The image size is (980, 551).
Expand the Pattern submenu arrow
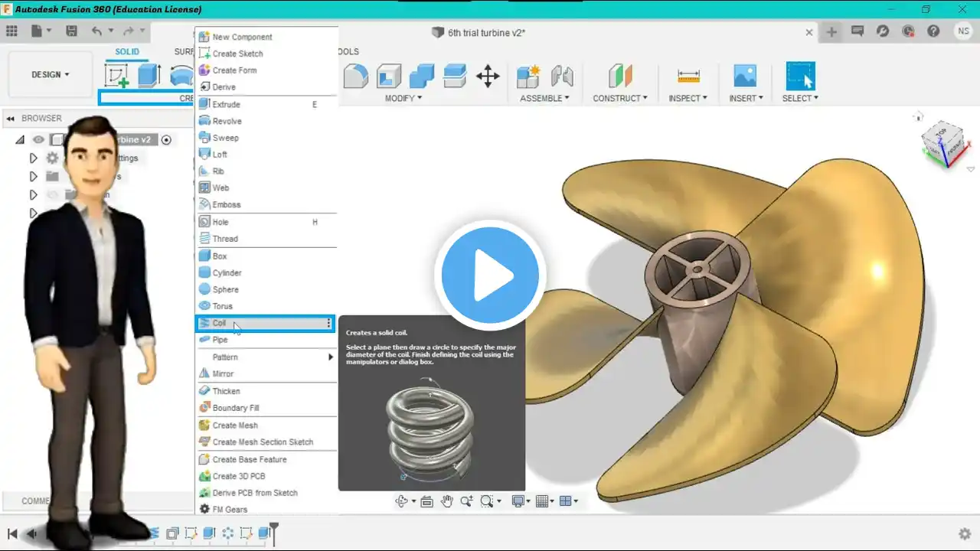(331, 357)
